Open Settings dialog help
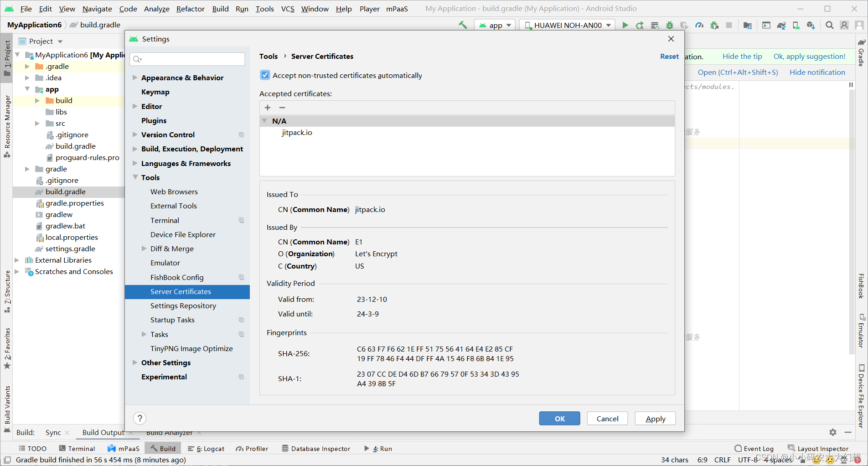The image size is (868, 466). (139, 418)
